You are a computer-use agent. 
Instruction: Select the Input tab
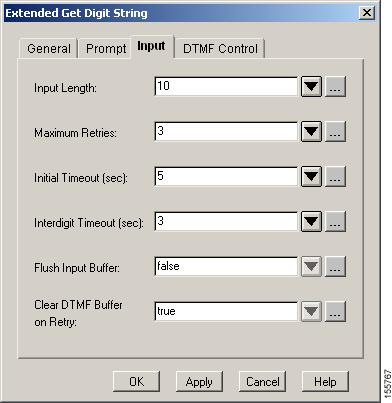coord(151,47)
